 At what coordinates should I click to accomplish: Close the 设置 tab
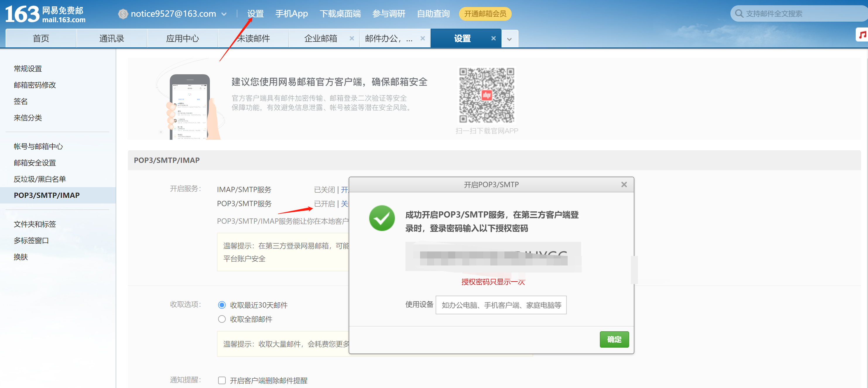pyautogui.click(x=493, y=38)
